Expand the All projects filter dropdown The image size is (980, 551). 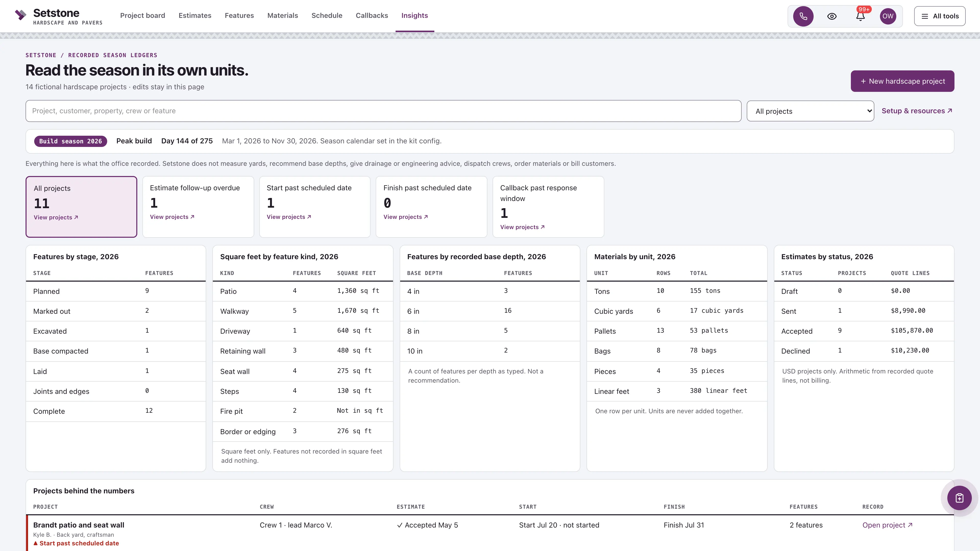tap(810, 111)
